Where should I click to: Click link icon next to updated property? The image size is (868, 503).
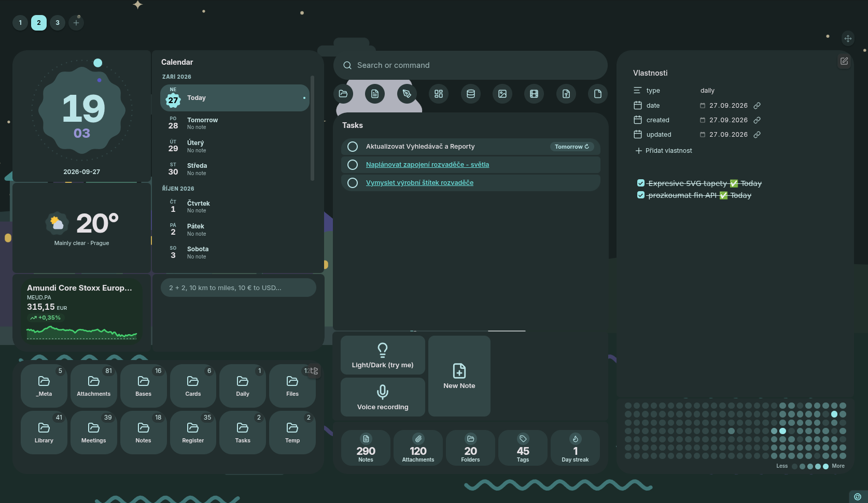[x=757, y=135]
